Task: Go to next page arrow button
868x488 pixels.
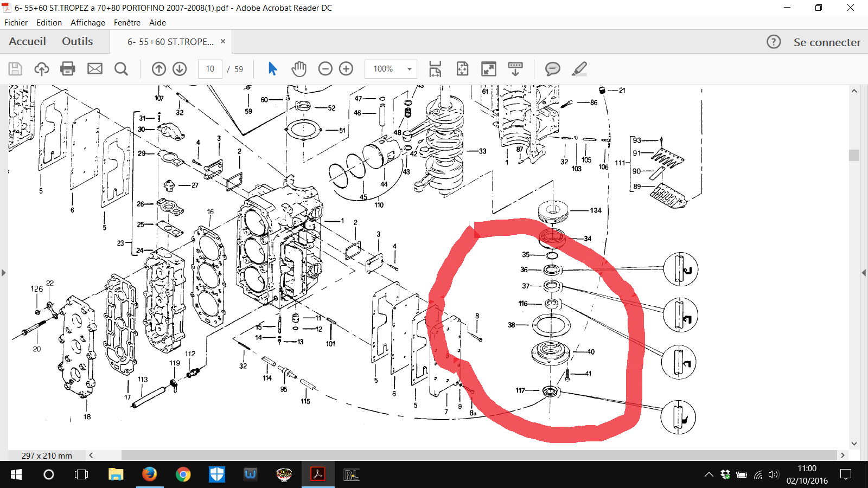Action: tap(180, 69)
